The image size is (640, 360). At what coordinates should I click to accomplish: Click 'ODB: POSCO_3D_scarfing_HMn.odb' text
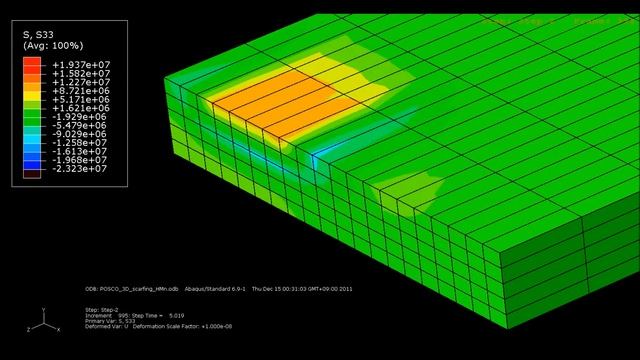point(132,289)
